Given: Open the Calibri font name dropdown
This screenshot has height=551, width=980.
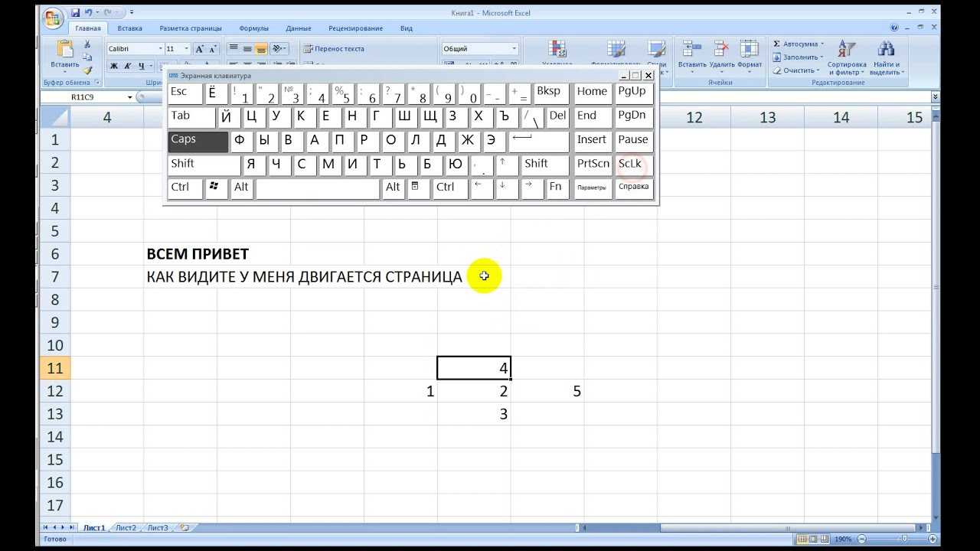Looking at the screenshot, I should [160, 48].
